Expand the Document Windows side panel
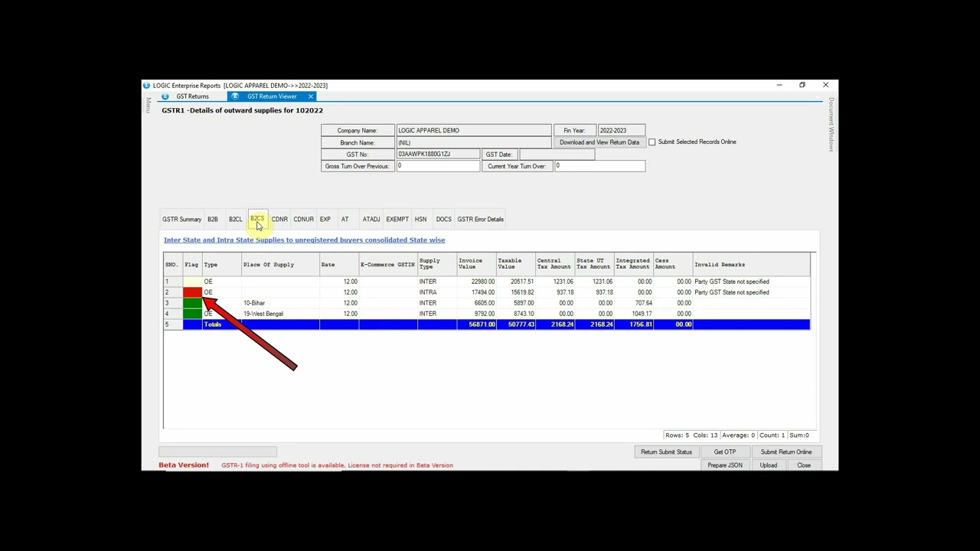Image resolution: width=980 pixels, height=551 pixels. (x=831, y=124)
